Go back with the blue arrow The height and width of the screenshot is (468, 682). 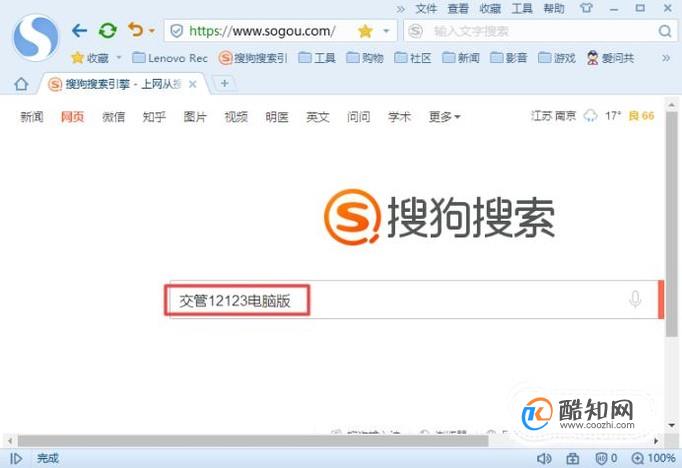point(79,31)
